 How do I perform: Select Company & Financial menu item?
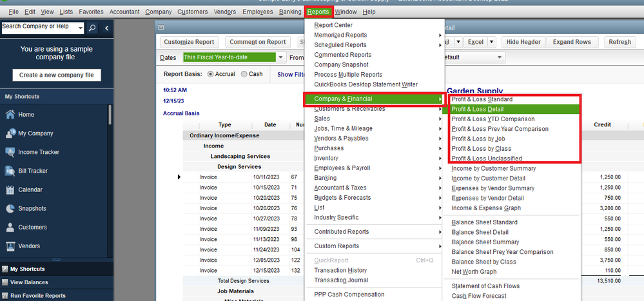click(375, 99)
